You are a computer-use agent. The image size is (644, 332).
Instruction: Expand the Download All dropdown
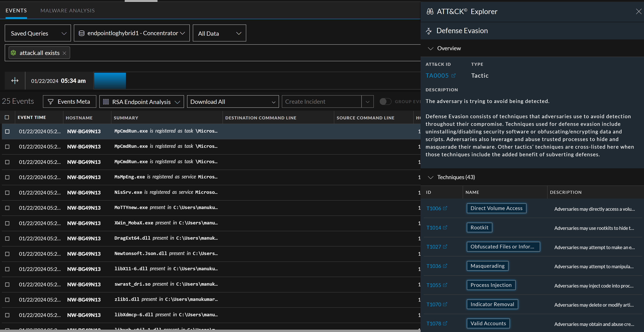[233, 102]
